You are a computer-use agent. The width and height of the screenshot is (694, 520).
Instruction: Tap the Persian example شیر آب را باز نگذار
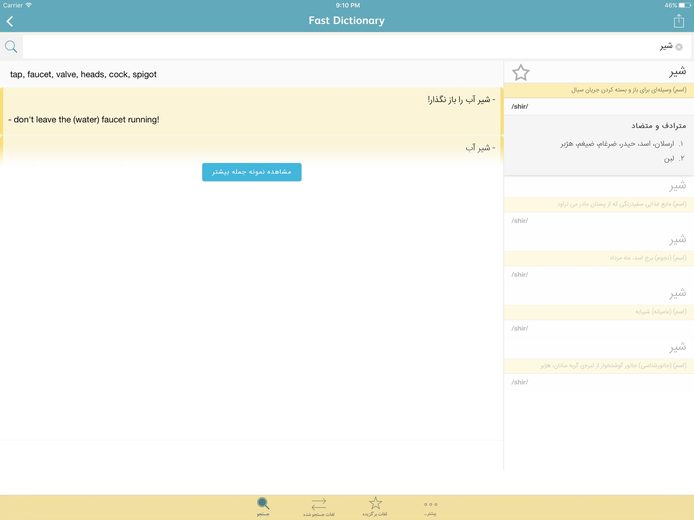461,100
